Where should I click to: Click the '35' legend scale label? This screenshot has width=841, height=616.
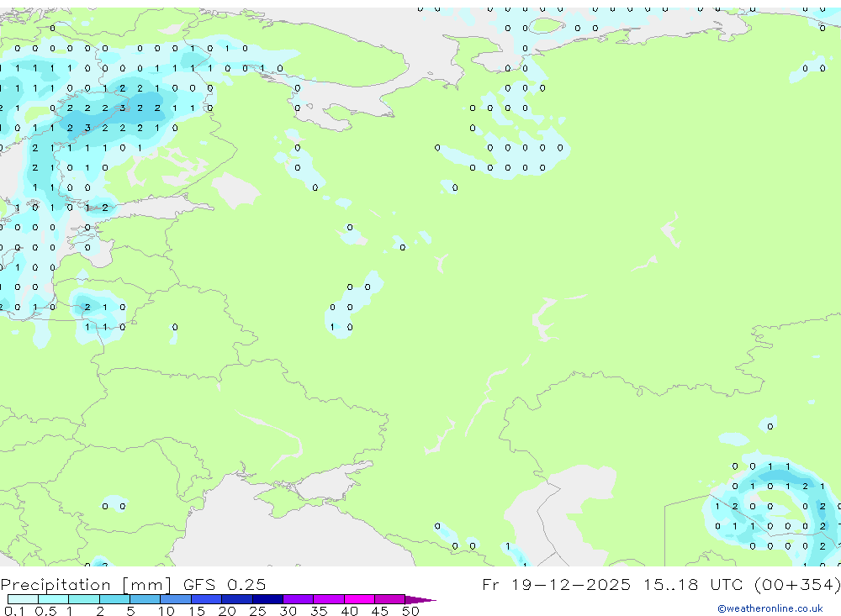coord(319,611)
